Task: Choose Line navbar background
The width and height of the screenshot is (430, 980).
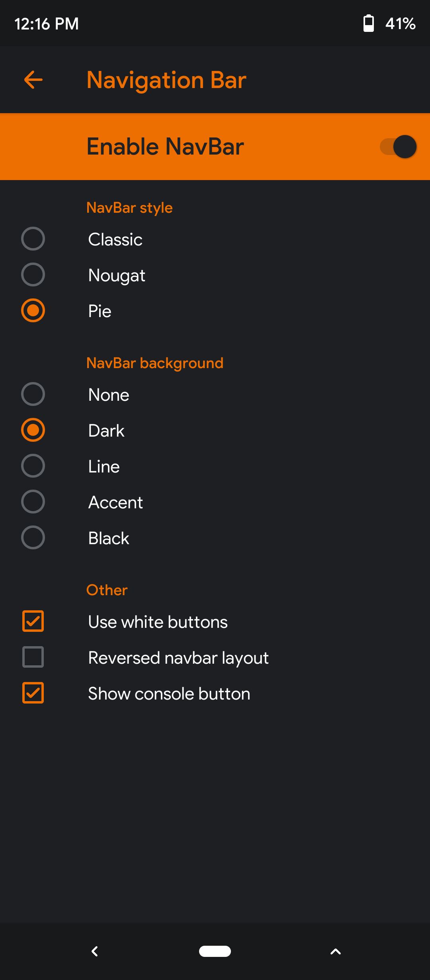Action: pyautogui.click(x=33, y=466)
